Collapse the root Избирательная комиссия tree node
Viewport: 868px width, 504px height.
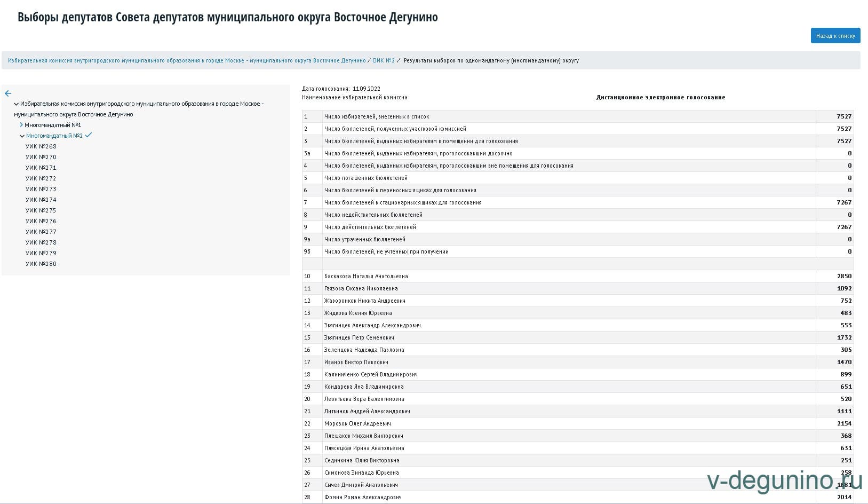pyautogui.click(x=16, y=104)
